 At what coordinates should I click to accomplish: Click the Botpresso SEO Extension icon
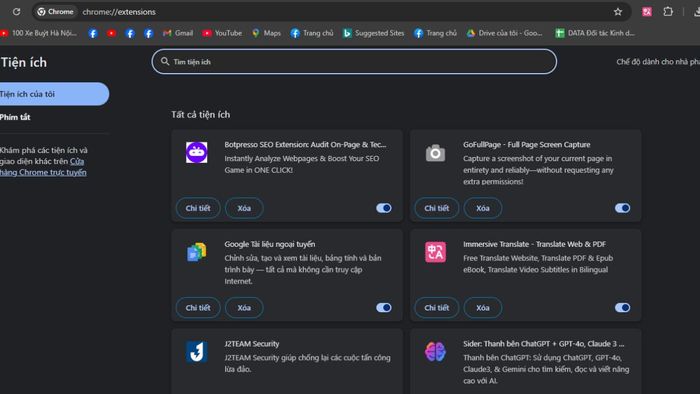(196, 153)
